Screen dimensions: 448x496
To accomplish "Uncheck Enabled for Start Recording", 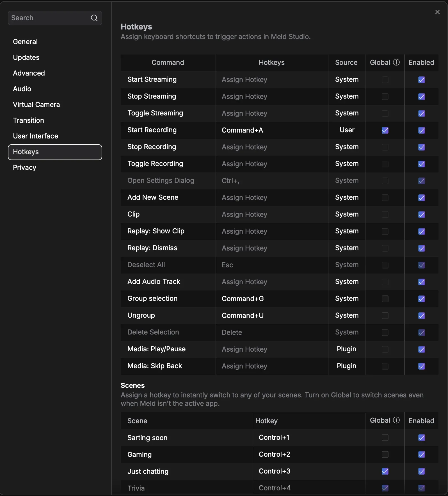I will 422,130.
